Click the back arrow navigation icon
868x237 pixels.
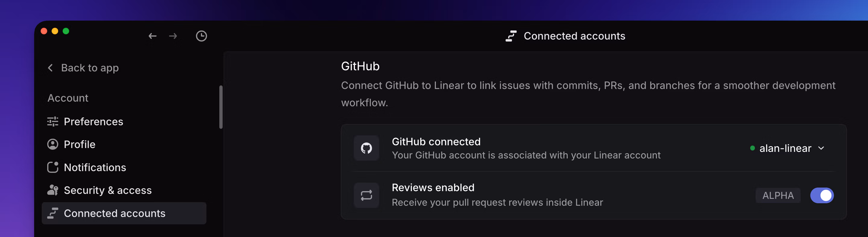[153, 36]
